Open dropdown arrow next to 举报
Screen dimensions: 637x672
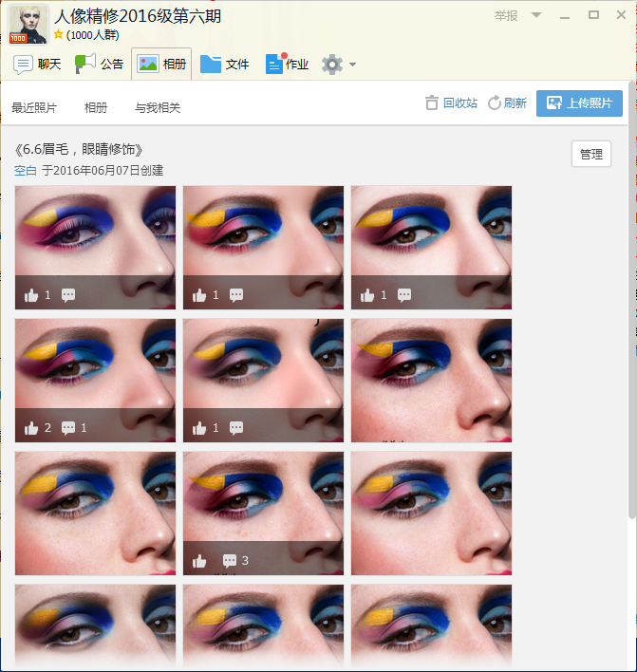click(x=536, y=15)
